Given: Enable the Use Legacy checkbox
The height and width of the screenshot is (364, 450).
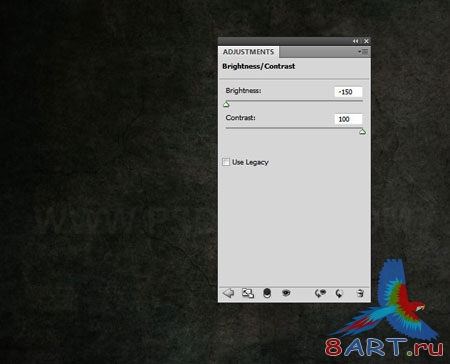Looking at the screenshot, I should pos(226,162).
